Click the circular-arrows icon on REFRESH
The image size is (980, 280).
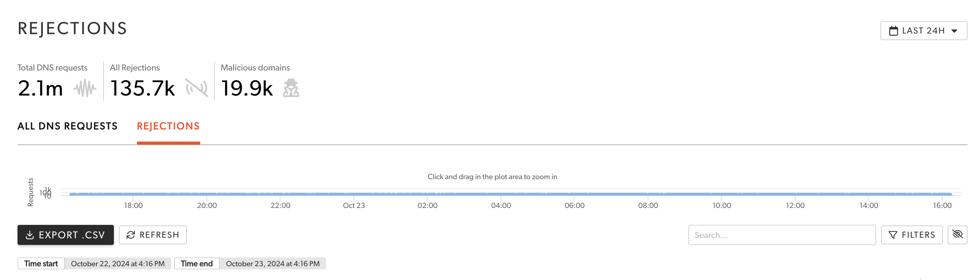click(x=130, y=235)
